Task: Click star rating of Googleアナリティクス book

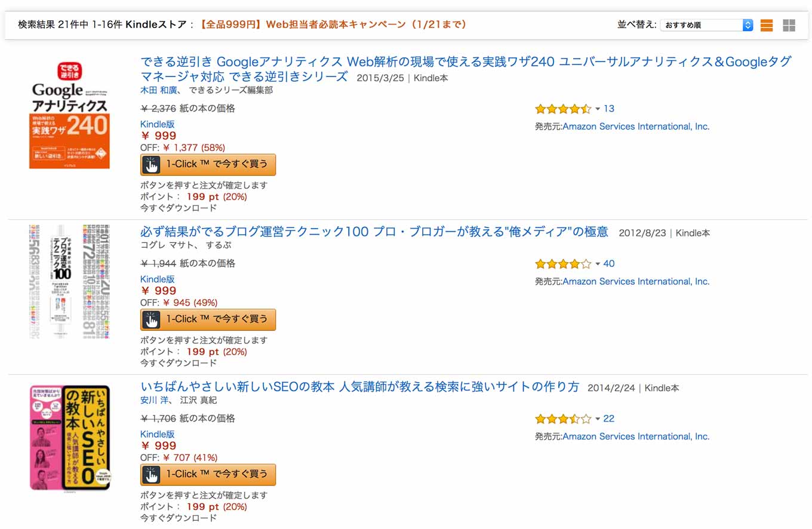Action: 563,109
